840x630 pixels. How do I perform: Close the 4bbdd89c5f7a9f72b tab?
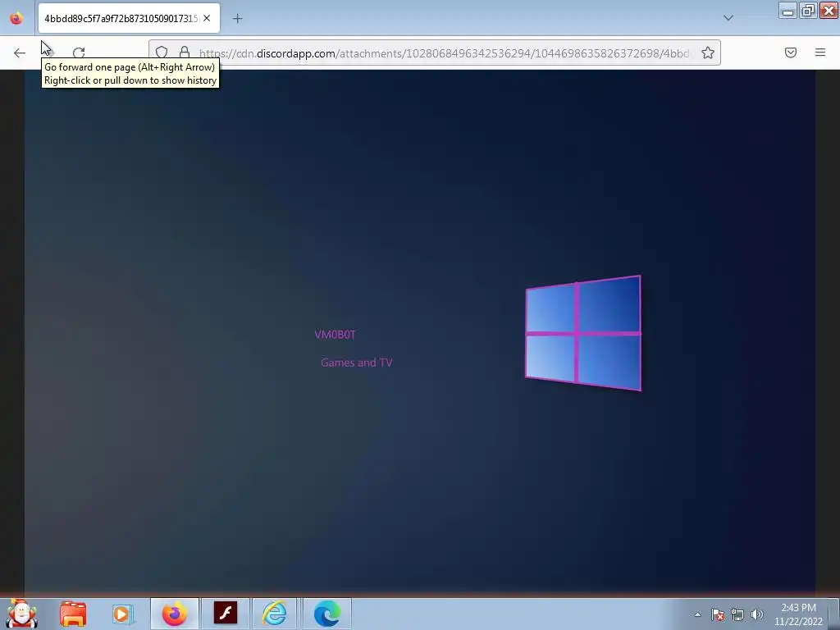click(x=207, y=18)
